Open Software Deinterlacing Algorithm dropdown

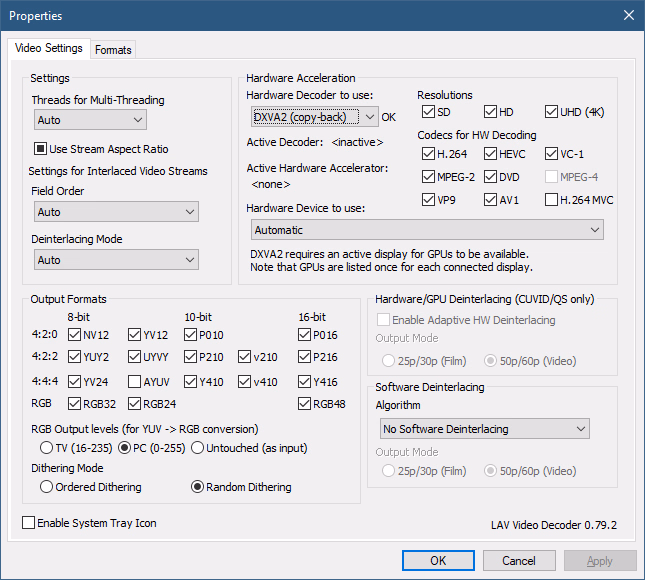point(485,429)
